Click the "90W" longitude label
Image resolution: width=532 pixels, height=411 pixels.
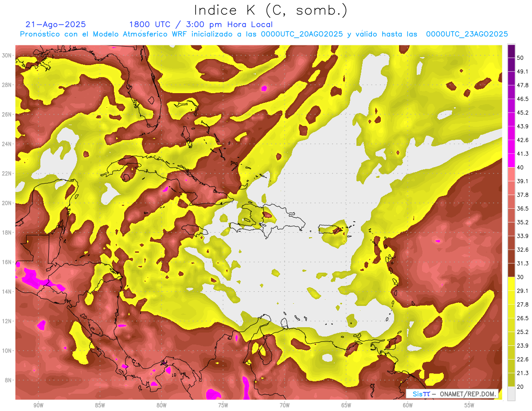pyautogui.click(x=39, y=405)
